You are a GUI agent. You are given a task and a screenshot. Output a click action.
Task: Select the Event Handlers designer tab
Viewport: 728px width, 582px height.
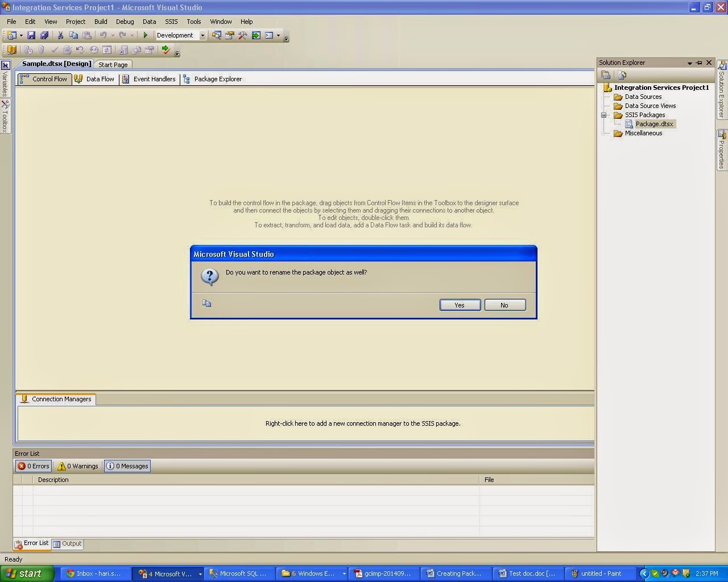[x=149, y=79]
